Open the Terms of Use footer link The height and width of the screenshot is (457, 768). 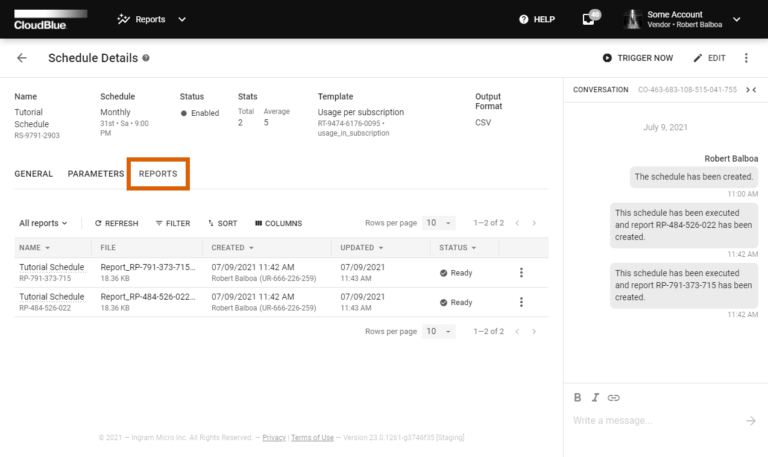coord(312,437)
